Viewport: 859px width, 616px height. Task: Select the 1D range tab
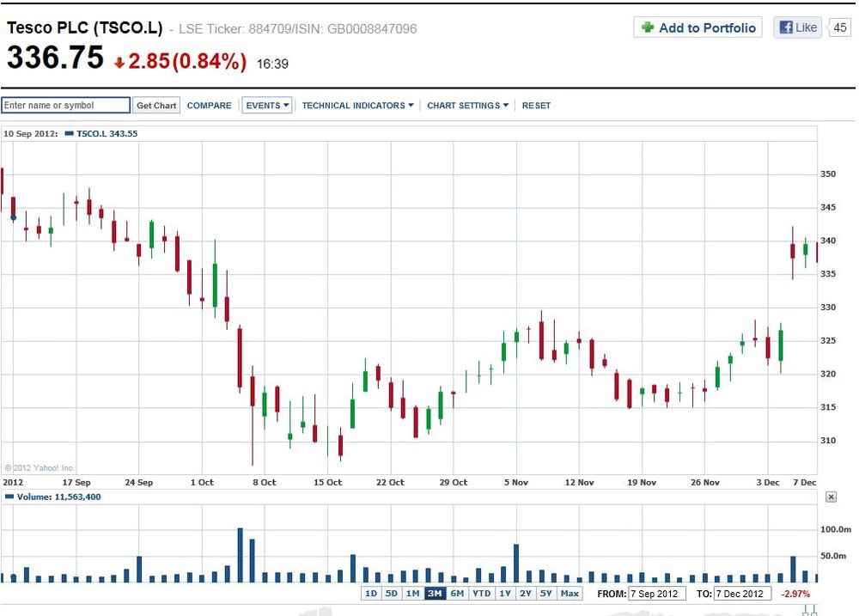371,594
